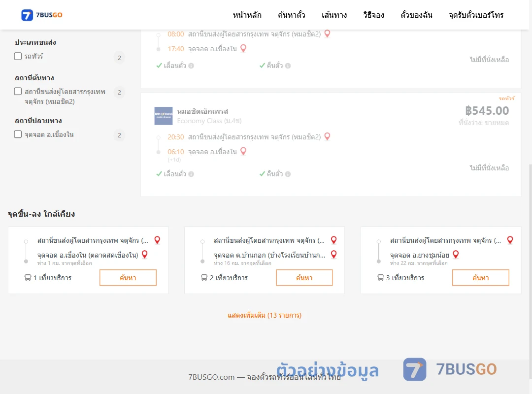532x394 pixels.
Task: Select the จุดขึ้น-ลง ใกล้เคียง heading
Action: pyautogui.click(x=41, y=214)
